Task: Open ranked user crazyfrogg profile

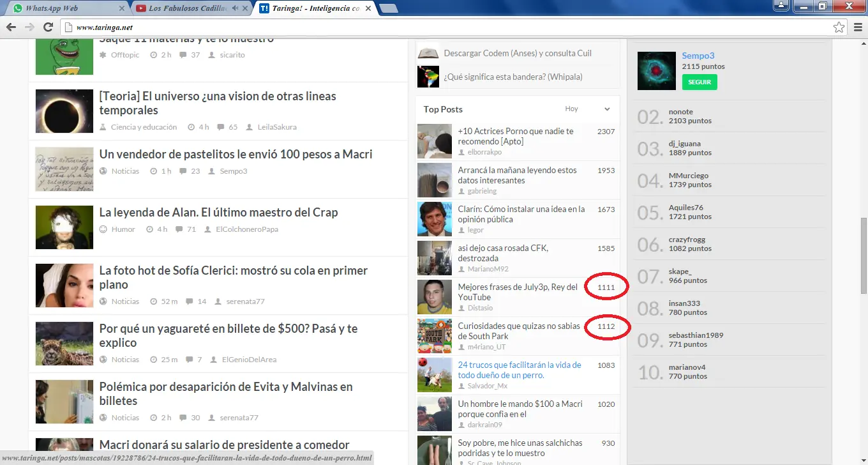Action: coord(687,240)
